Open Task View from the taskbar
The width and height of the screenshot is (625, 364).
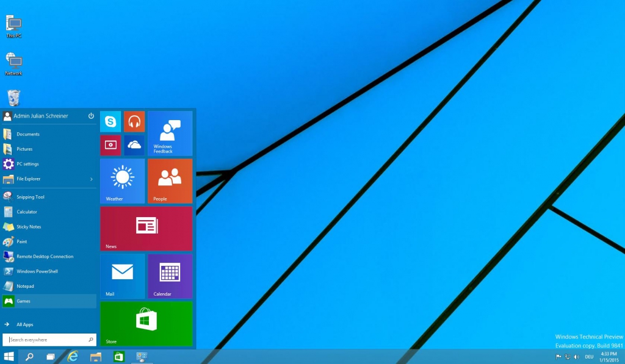51,357
